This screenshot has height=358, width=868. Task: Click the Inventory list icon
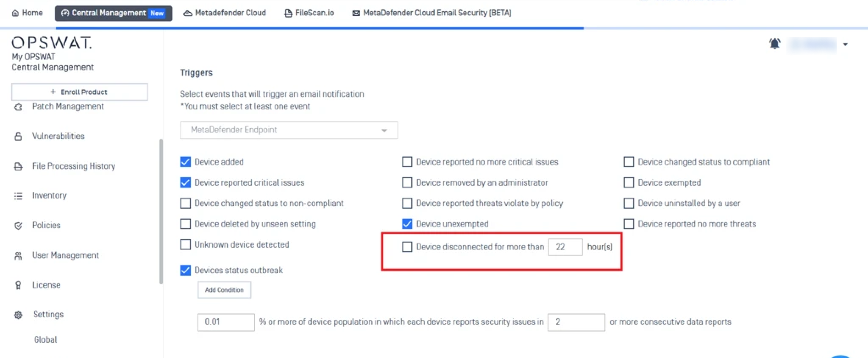click(18, 196)
